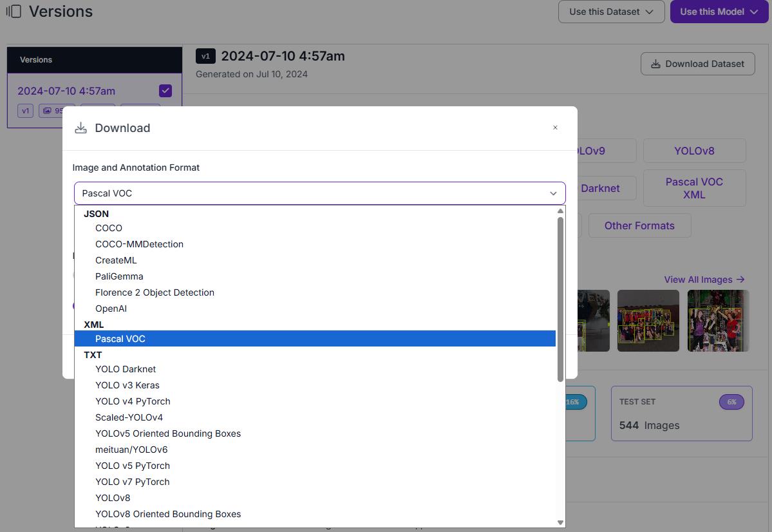Expand the Use this Dataset dropdown

[611, 12]
